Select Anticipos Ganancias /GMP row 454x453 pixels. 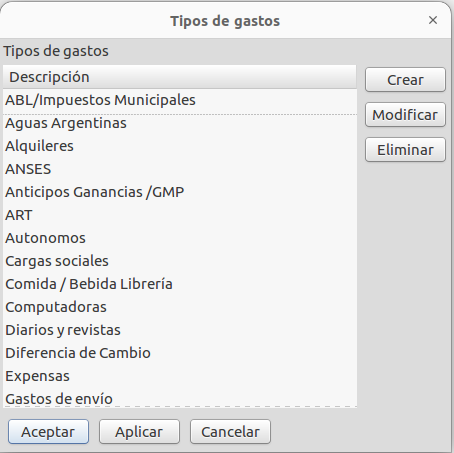(180, 192)
